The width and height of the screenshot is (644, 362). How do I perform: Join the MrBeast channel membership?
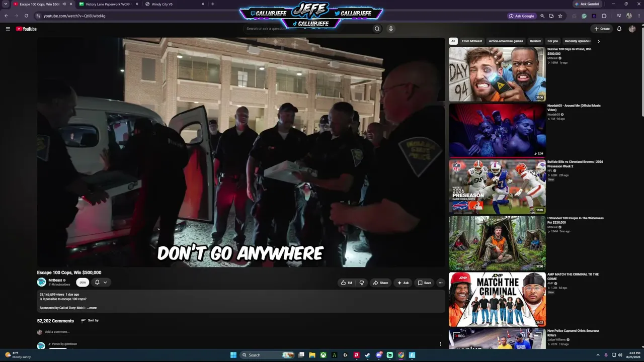83,283
